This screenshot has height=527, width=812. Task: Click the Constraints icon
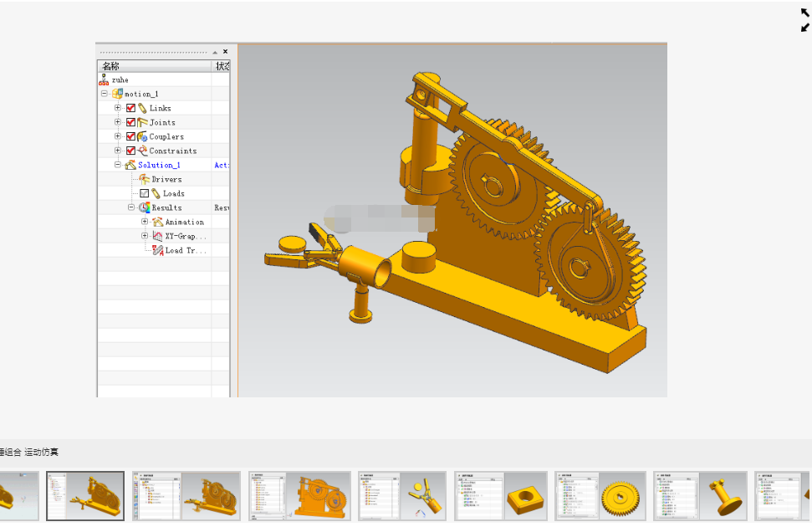[142, 151]
